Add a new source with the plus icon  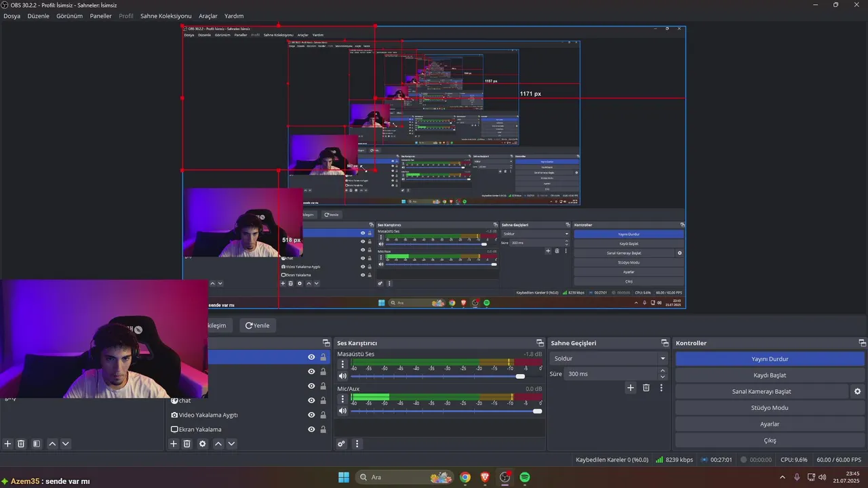point(174,444)
